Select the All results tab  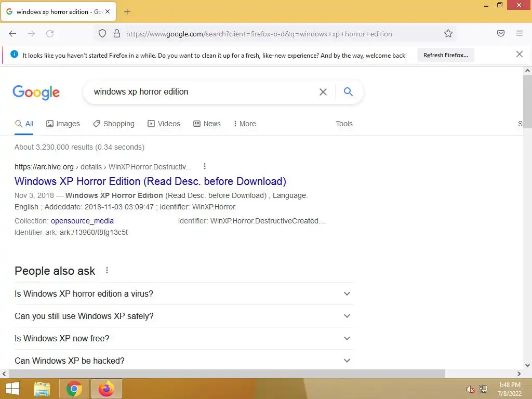click(x=24, y=124)
